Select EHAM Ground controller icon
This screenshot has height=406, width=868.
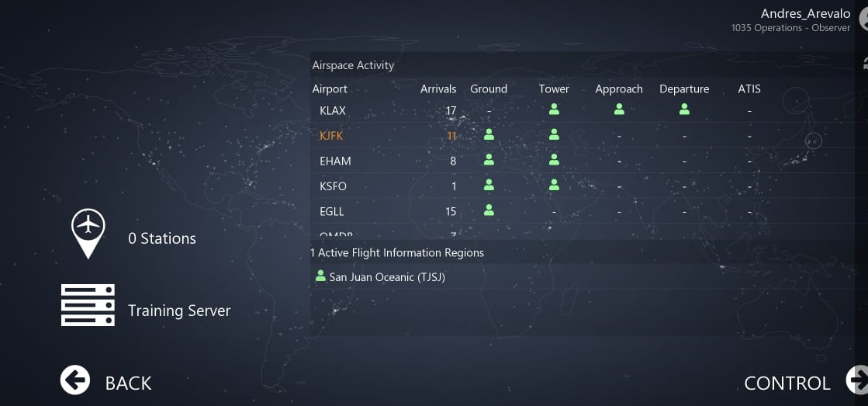click(x=489, y=161)
